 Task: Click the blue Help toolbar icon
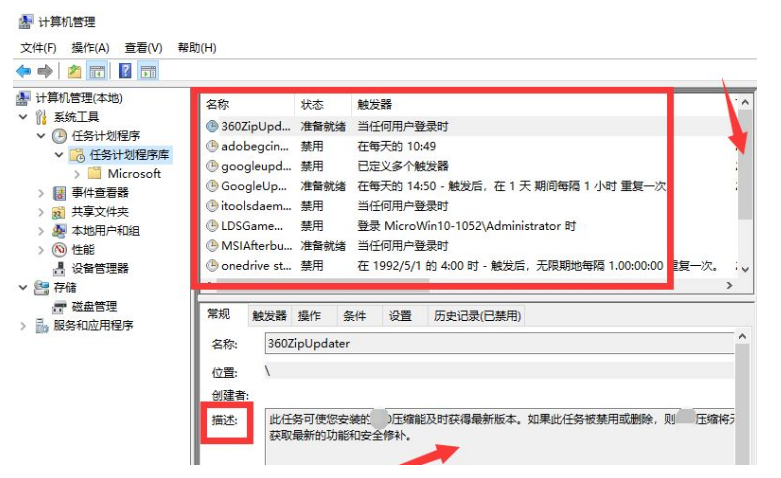click(x=125, y=71)
